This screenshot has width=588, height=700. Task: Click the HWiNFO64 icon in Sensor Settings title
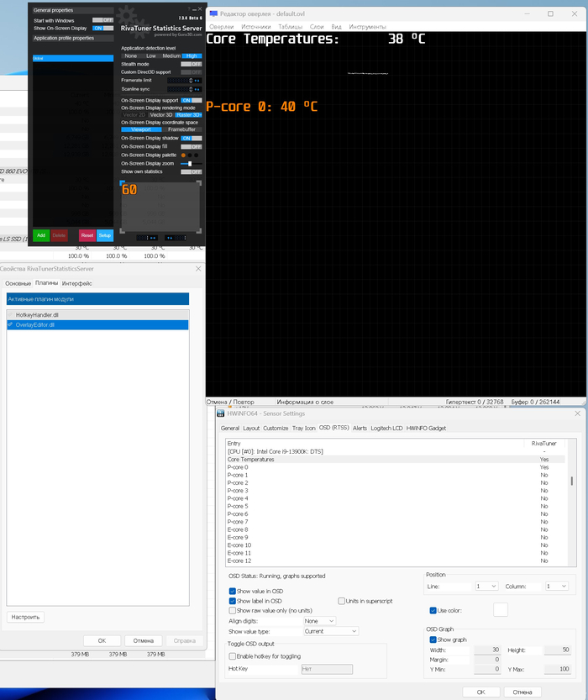222,413
